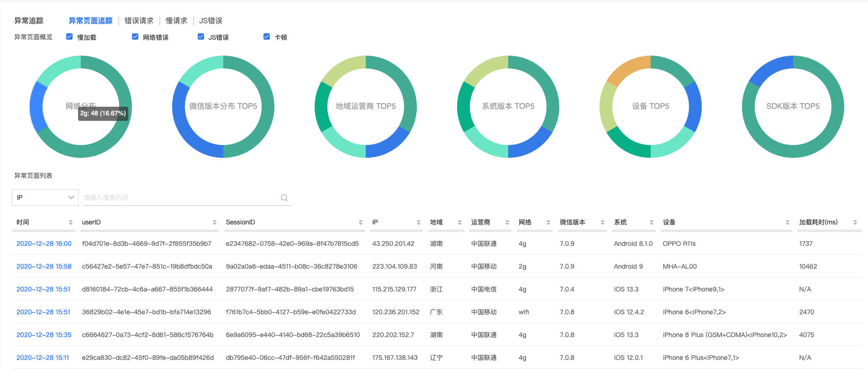Open record 2020-12-28 16:00
Image resolution: width=868 pixels, height=369 pixels.
tap(44, 244)
